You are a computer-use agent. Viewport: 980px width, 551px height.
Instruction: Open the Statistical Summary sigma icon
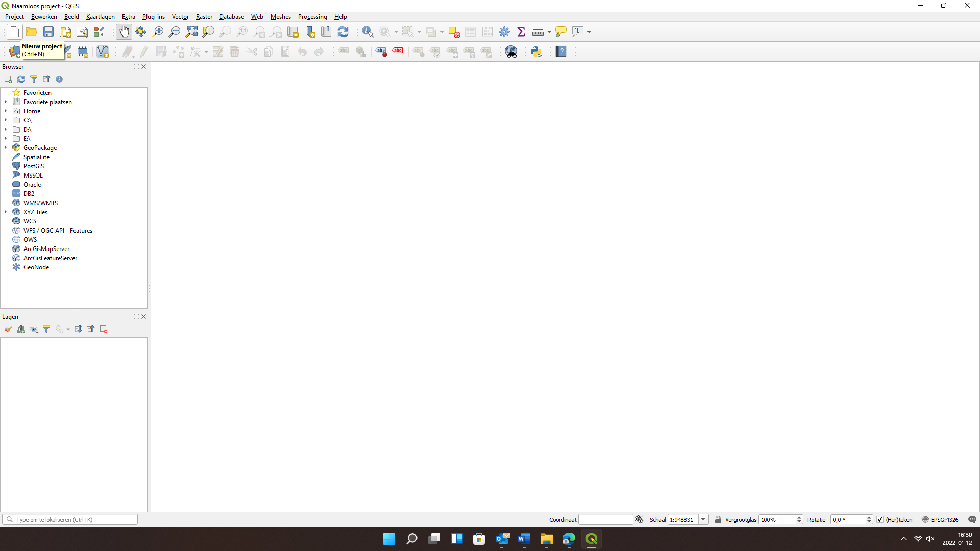[x=521, y=32]
